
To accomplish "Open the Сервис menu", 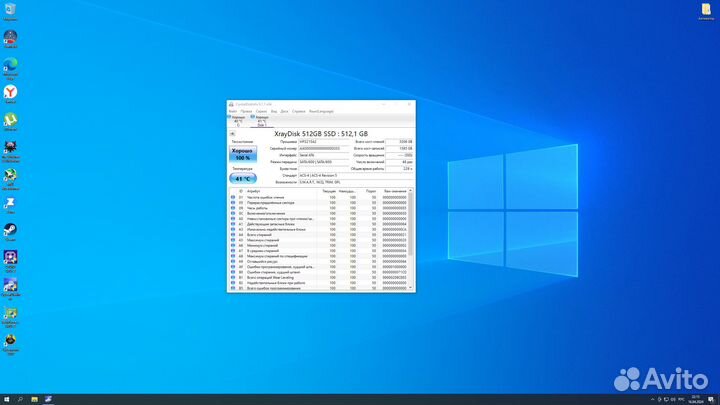I will coord(260,111).
